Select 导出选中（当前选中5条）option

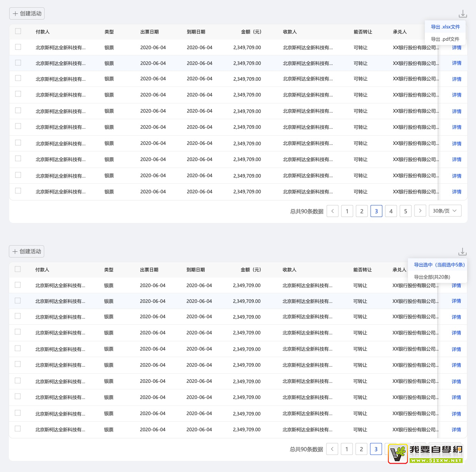(x=439, y=265)
